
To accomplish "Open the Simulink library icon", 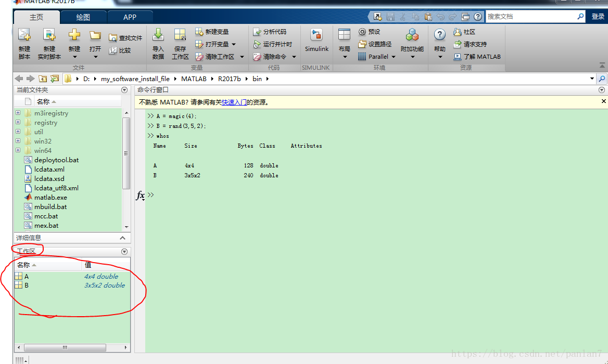I will pos(316,36).
